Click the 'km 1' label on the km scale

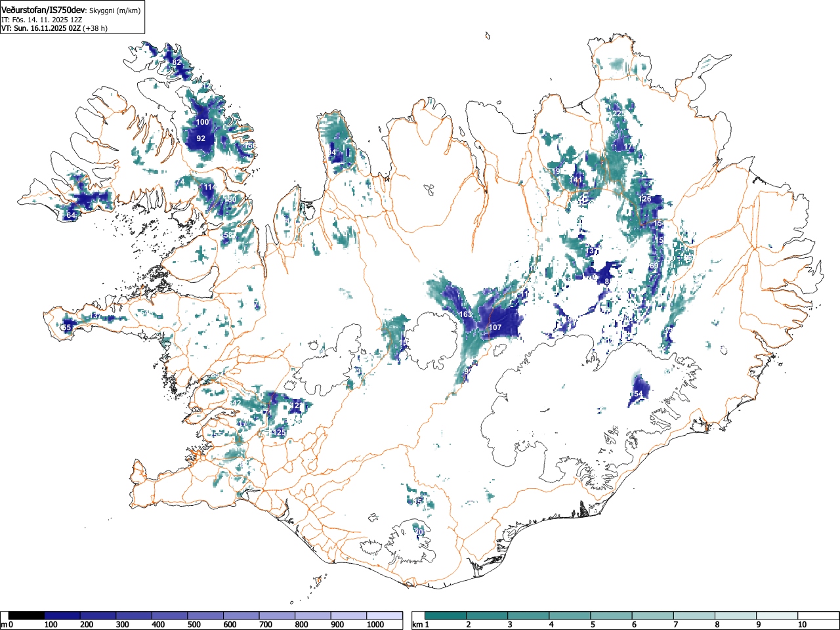420,625
